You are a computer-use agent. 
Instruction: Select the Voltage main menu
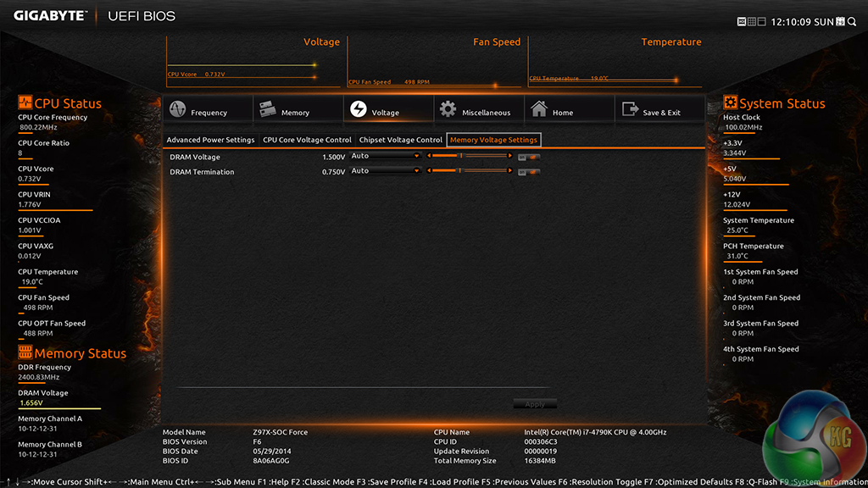click(388, 109)
